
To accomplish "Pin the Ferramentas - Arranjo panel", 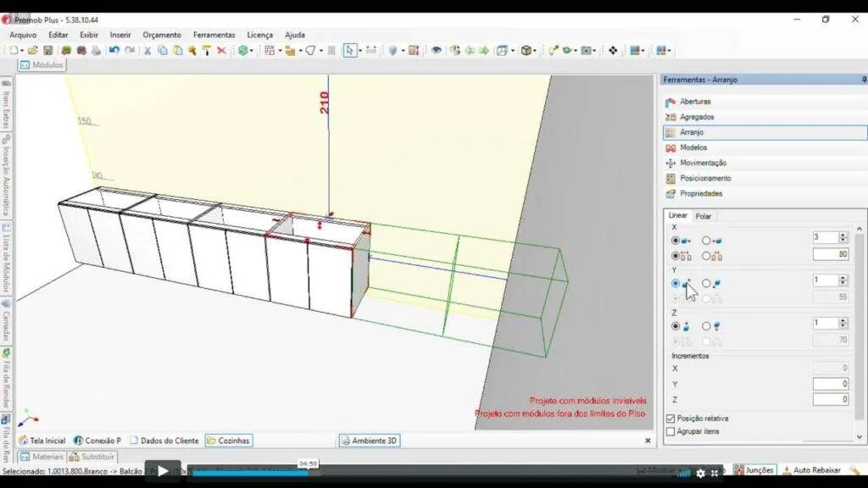I will [x=864, y=80].
